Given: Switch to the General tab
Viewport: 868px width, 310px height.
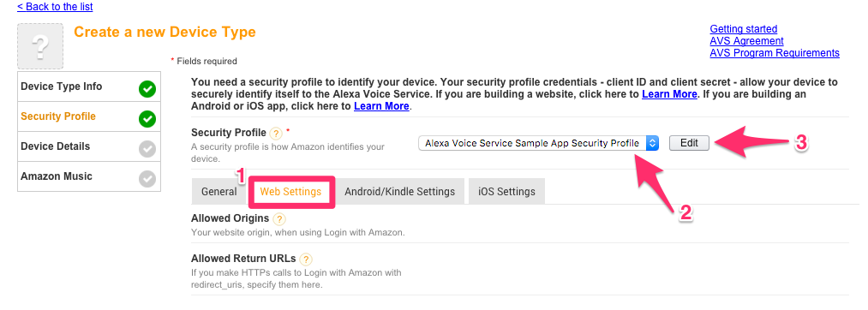Looking at the screenshot, I should point(219,192).
